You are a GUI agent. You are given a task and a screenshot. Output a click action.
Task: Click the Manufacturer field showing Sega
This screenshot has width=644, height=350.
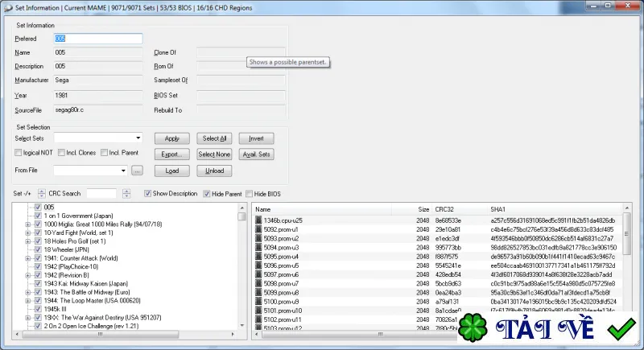click(98, 80)
